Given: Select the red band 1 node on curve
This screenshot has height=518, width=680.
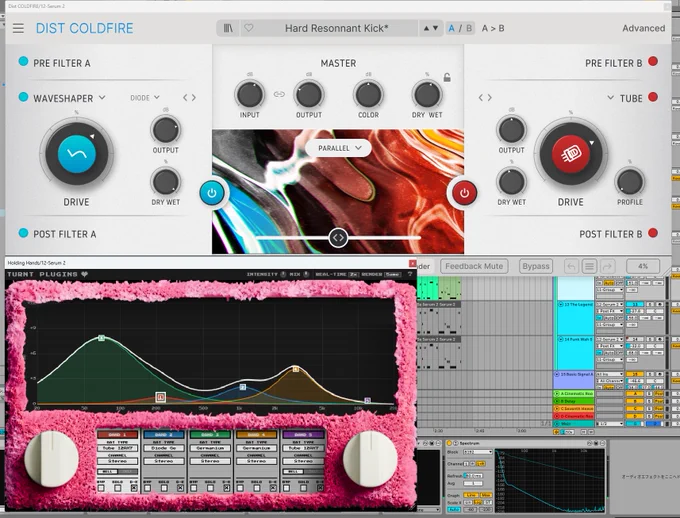Looking at the screenshot, I should tap(161, 397).
